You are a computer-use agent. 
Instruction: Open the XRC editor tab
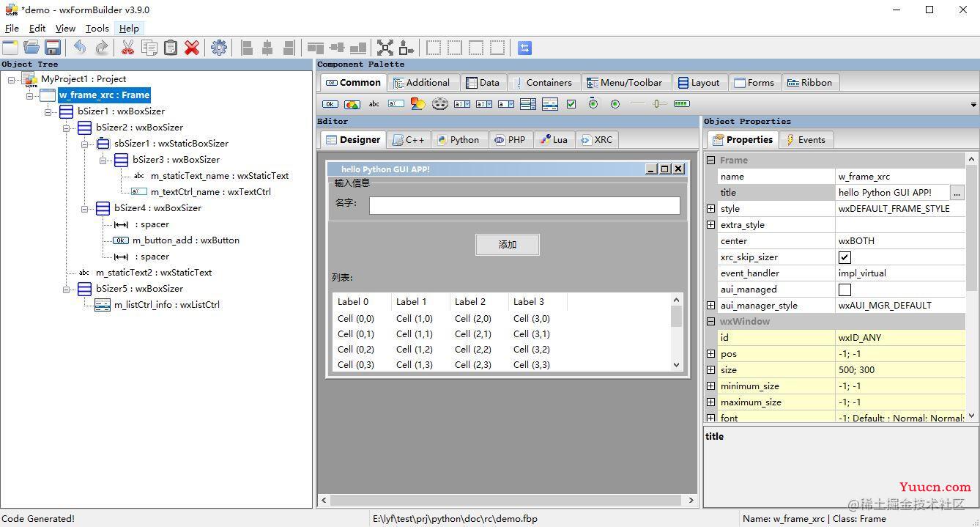pyautogui.click(x=596, y=140)
